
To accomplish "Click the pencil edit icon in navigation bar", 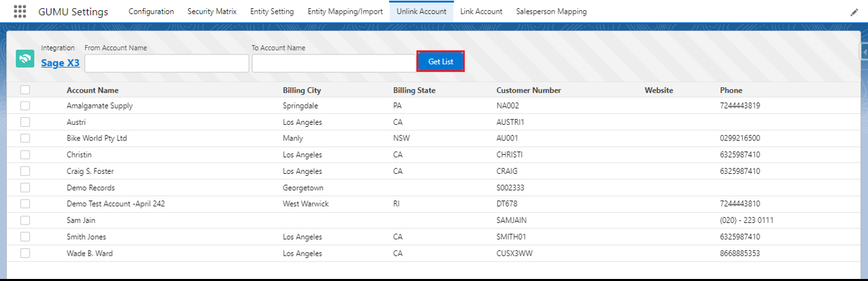I will pos(854,12).
